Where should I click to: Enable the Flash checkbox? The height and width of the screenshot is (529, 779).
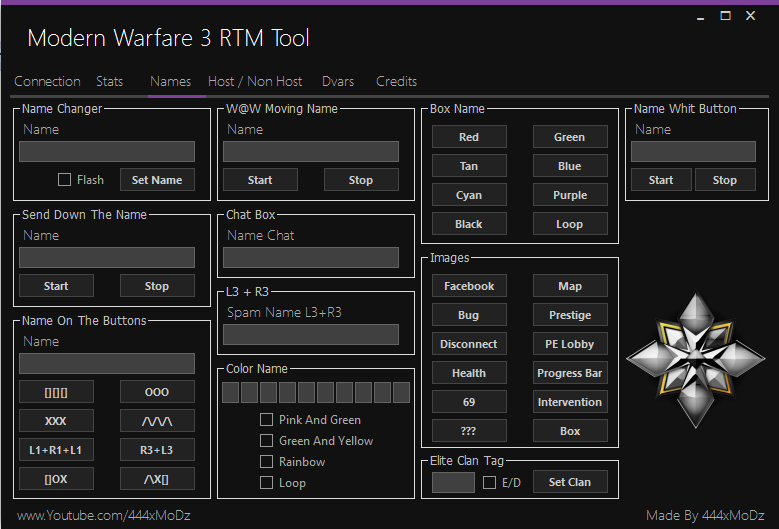[65, 179]
